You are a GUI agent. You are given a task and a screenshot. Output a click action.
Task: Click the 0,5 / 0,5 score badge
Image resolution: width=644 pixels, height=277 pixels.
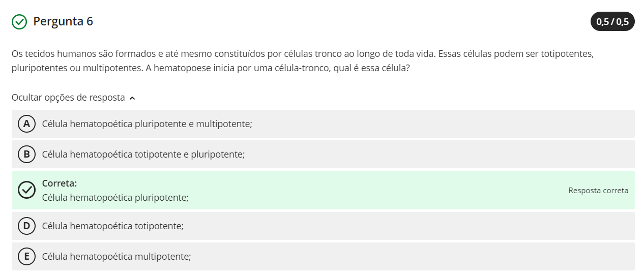click(x=612, y=21)
